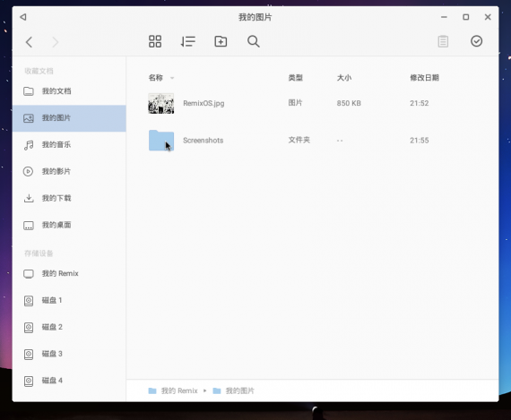Open 我的影片 in the sidebar
This screenshot has height=420, width=511.
pyautogui.click(x=69, y=172)
